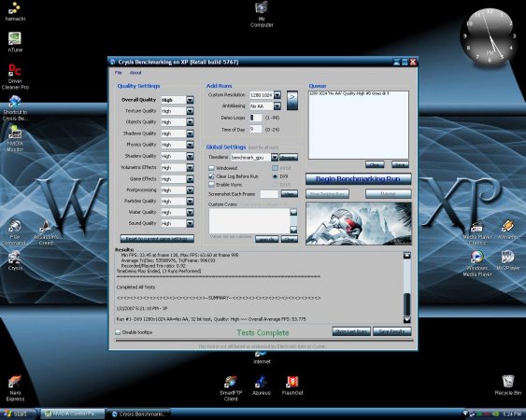Open the hamachi desktop icon

pos(15,11)
